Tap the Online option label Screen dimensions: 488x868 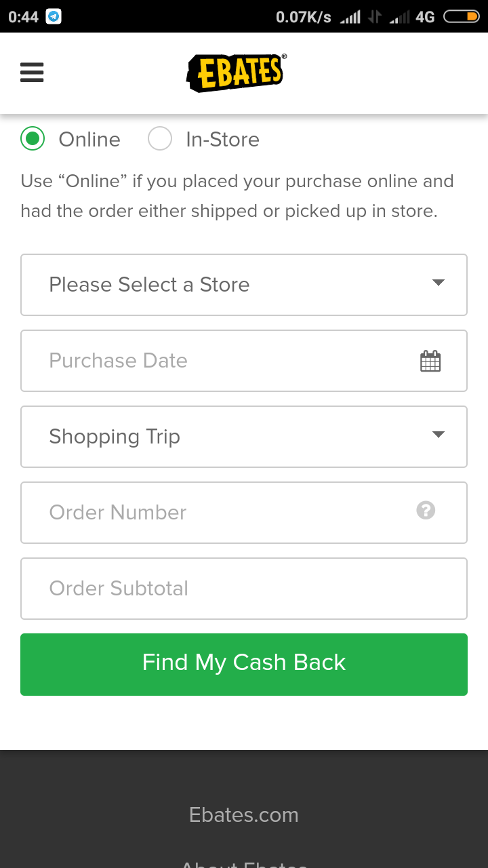pyautogui.click(x=89, y=140)
